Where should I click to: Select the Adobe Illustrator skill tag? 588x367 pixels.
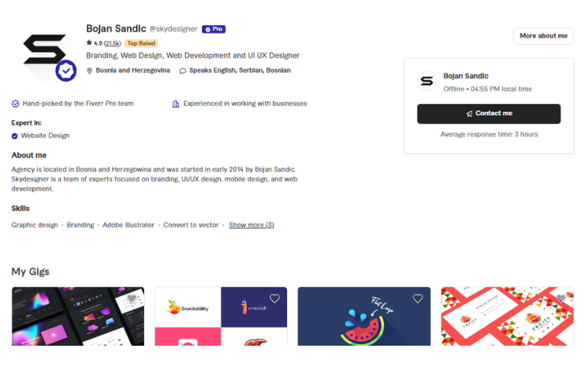(x=128, y=225)
